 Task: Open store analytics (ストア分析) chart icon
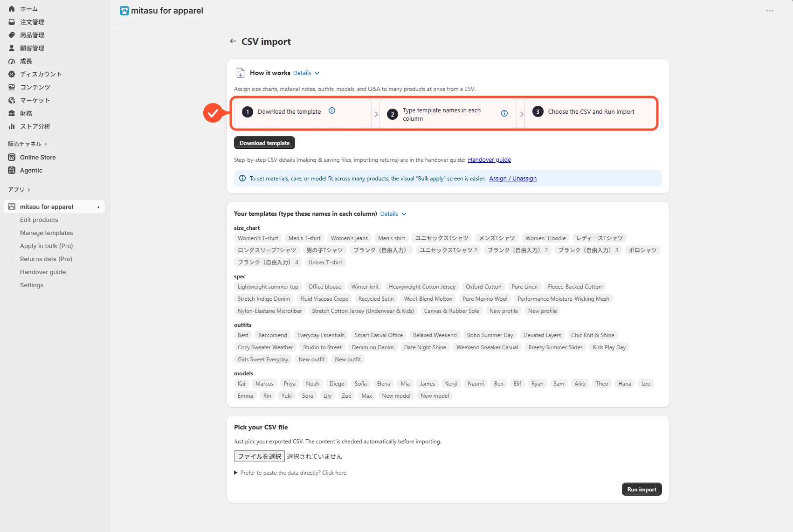(x=12, y=126)
